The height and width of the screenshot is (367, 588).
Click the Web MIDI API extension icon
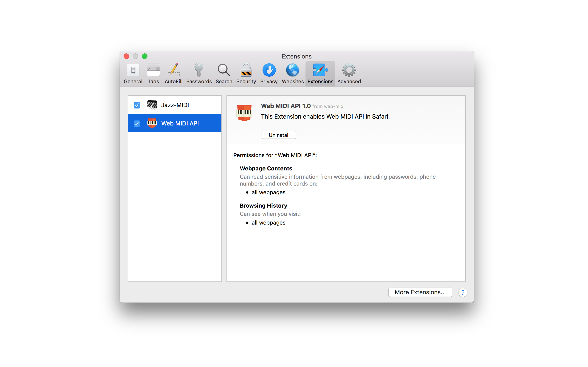[151, 123]
